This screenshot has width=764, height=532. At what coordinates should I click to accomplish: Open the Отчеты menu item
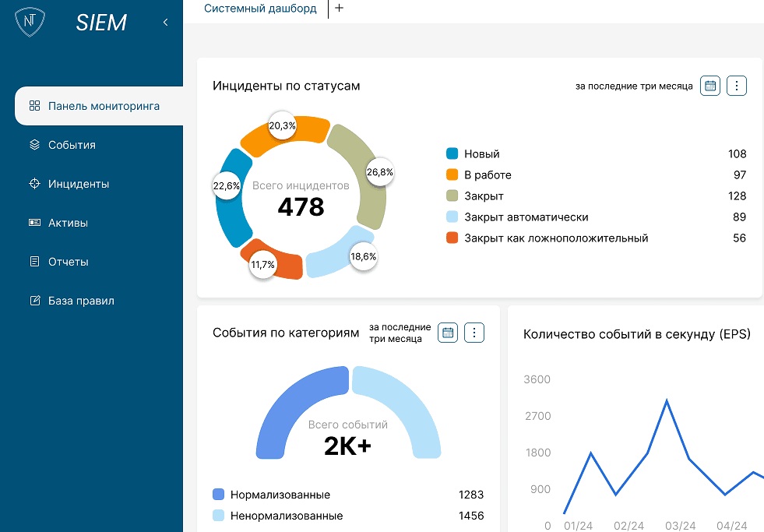point(69,262)
